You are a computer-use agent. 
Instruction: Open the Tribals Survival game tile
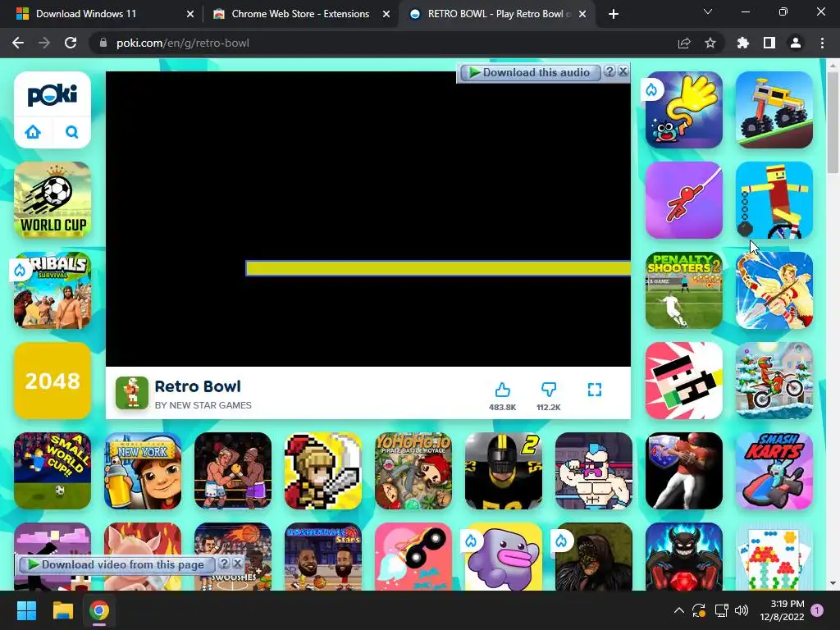pos(52,290)
